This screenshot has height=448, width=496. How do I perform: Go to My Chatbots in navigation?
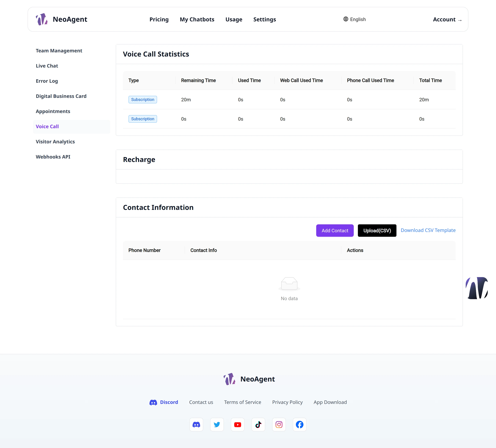click(x=197, y=19)
